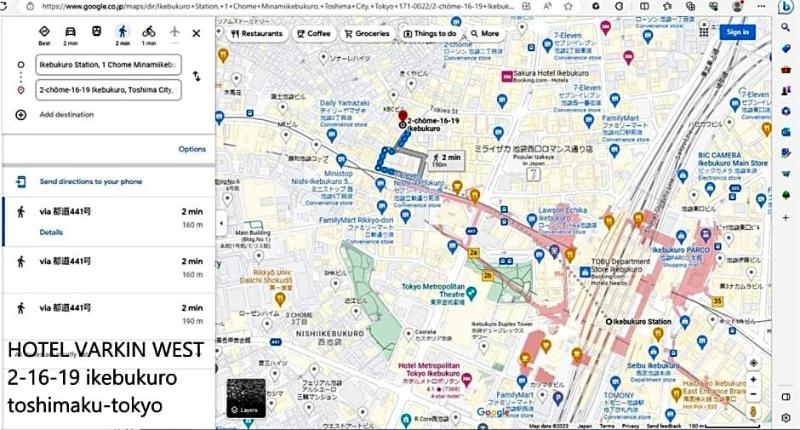Open Details of the first route
This screenshot has height=430, width=800.
click(x=51, y=232)
